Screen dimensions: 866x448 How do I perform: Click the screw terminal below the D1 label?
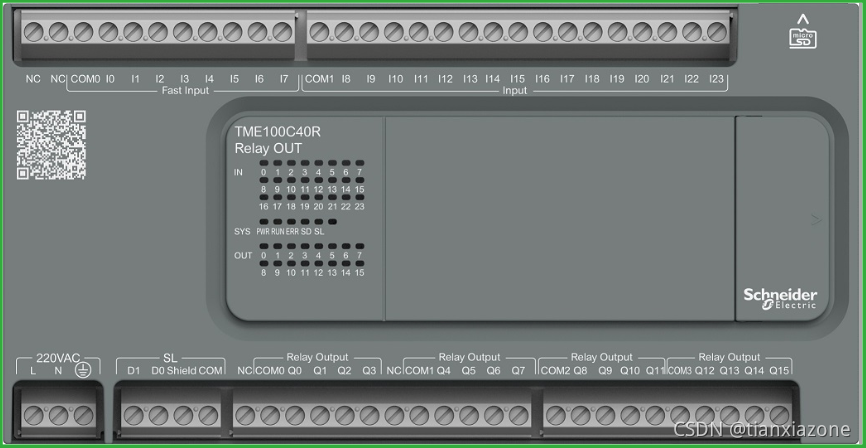click(x=133, y=415)
